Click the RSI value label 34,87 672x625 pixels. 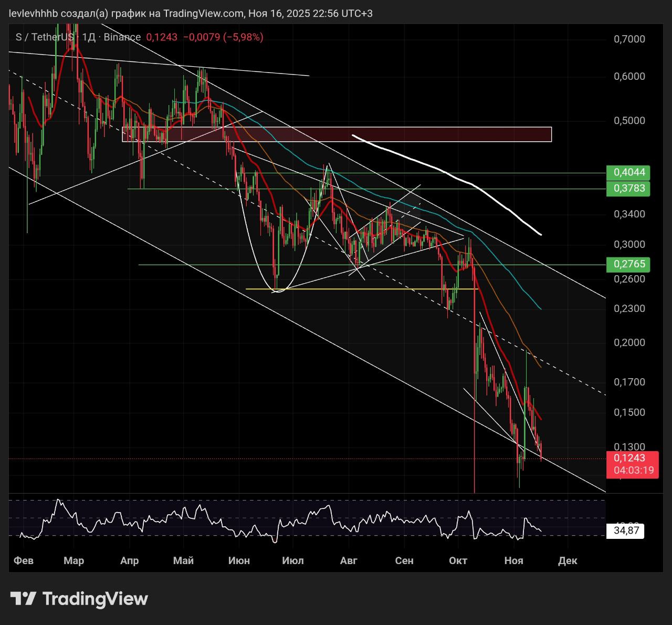point(626,530)
